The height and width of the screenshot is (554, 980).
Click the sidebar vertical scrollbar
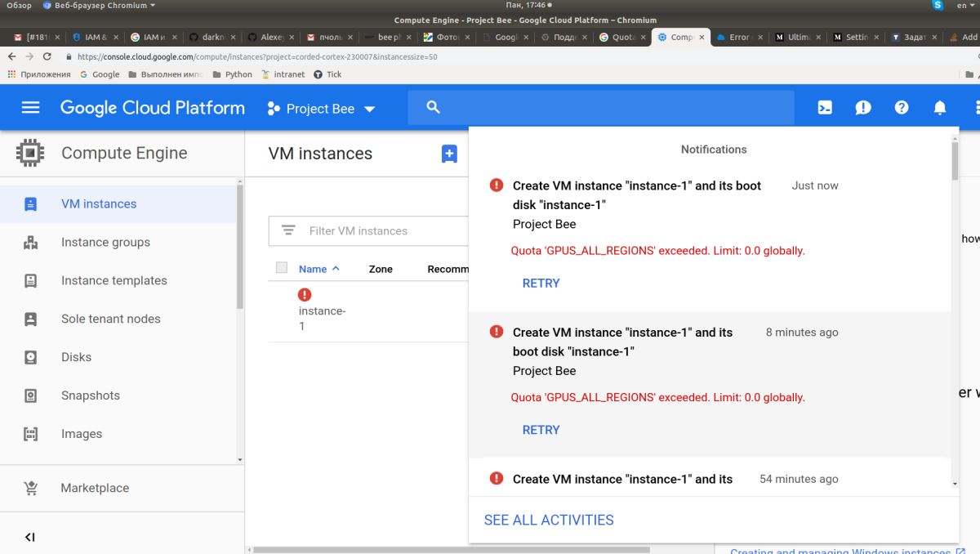click(x=239, y=247)
